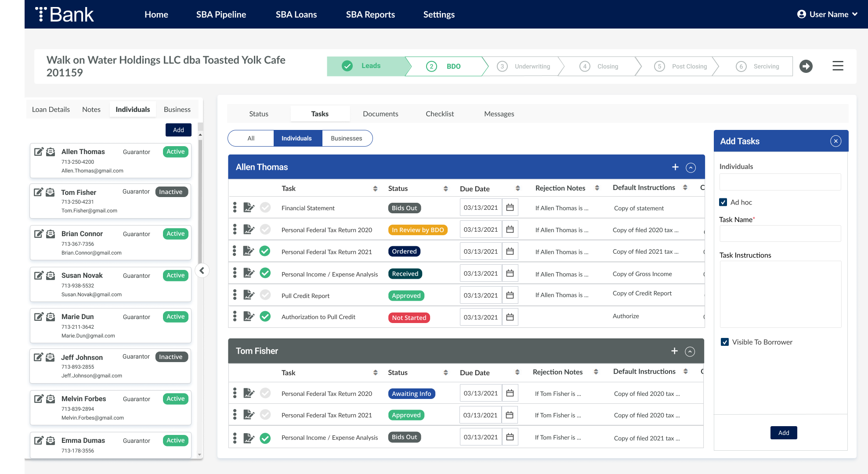868x474 pixels.
Task: Collapse the Tom Fisher task section
Action: tap(690, 352)
